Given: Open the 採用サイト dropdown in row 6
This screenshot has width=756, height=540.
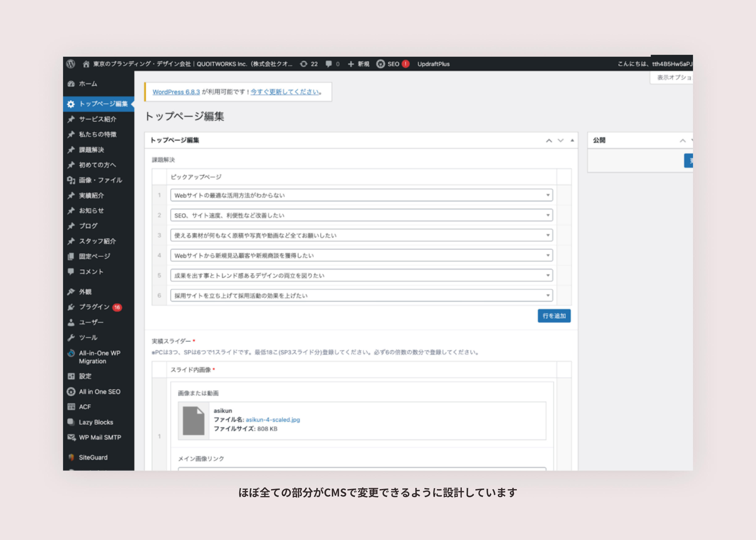Looking at the screenshot, I should (361, 296).
